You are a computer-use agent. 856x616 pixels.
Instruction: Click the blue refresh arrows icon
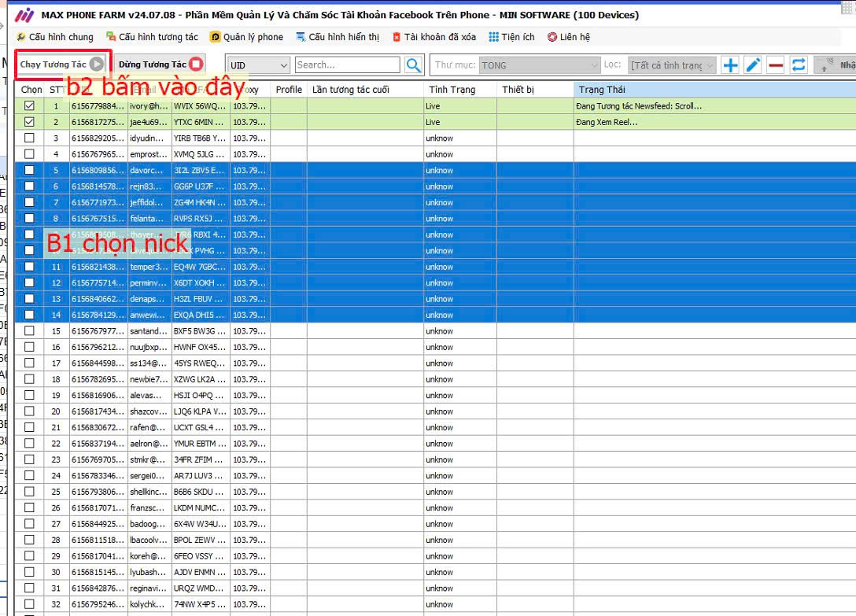coord(799,65)
